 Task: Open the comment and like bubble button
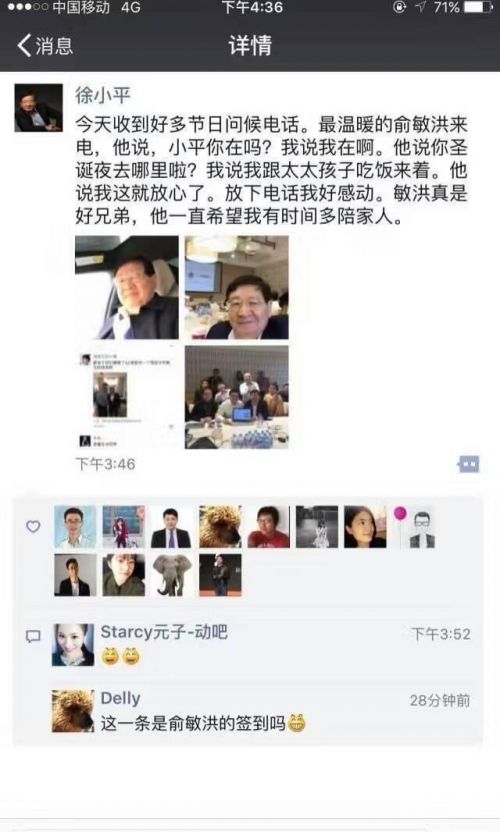(469, 464)
